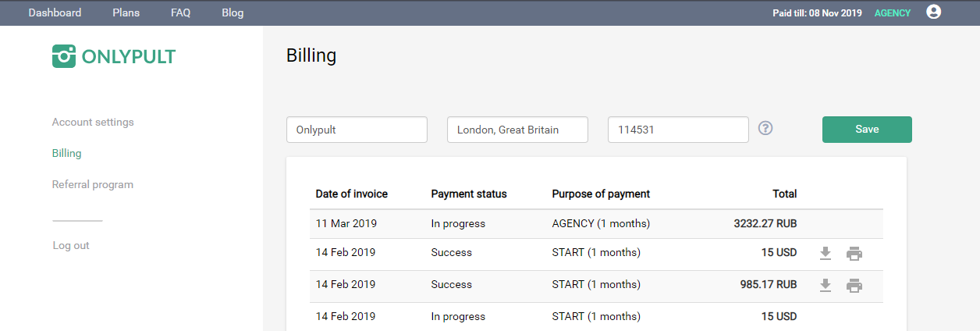Open Account settings in sidebar
980x331 pixels.
[93, 122]
